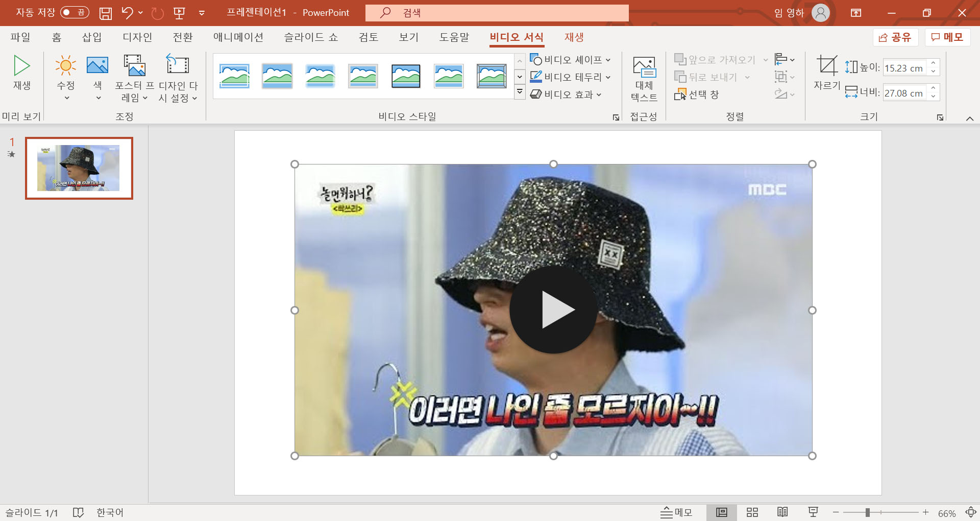The width and height of the screenshot is (980, 521).
Task: Switch to the 삽입 tab
Action: [92, 37]
